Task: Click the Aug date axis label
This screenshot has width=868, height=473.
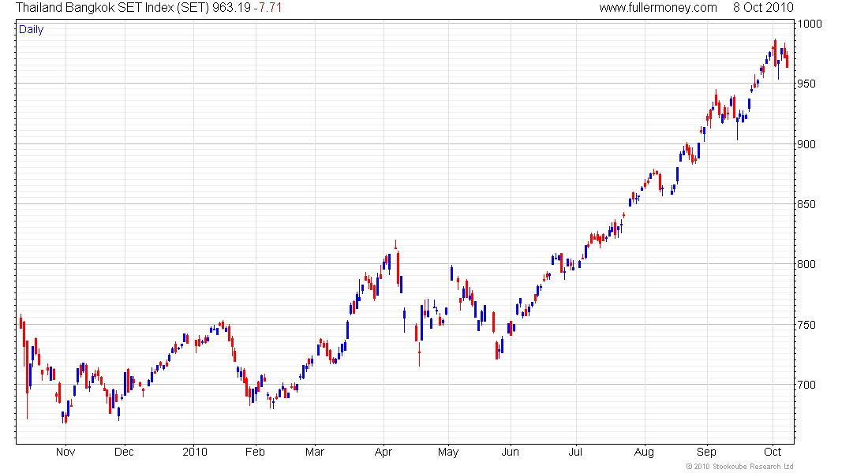Action: pyautogui.click(x=644, y=452)
